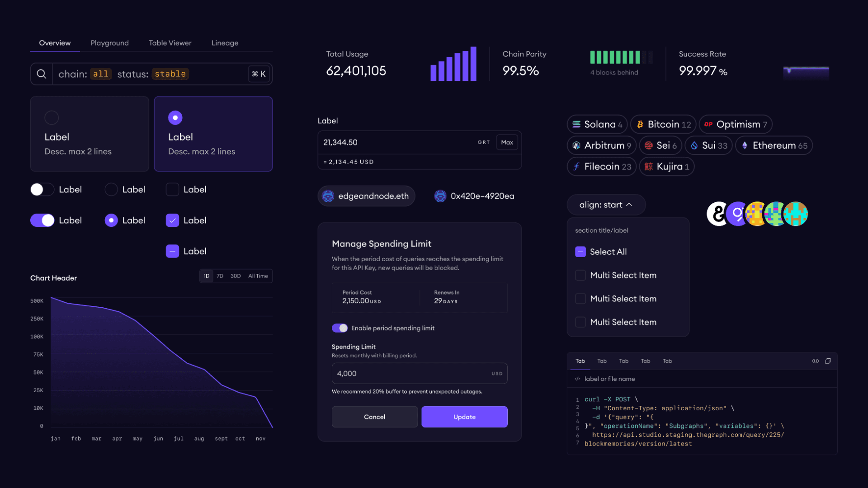This screenshot has height=488, width=868.
Task: Select the Filecoin network icon
Action: click(x=577, y=166)
